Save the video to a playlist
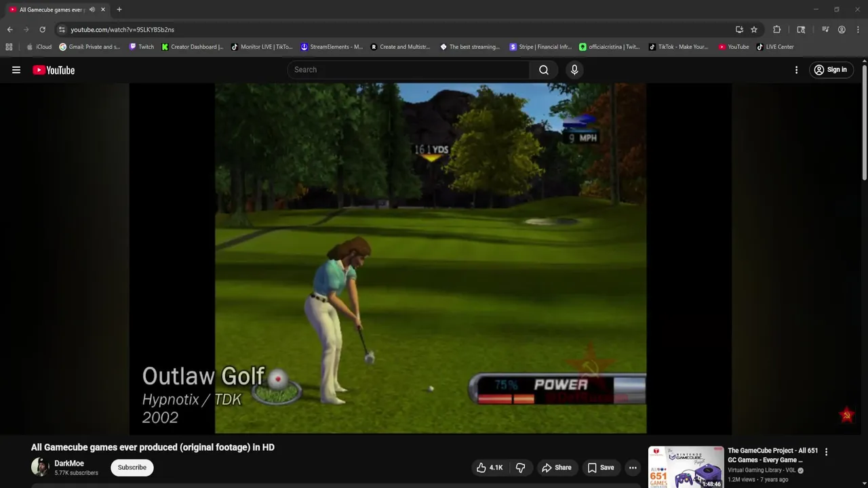The height and width of the screenshot is (488, 868). (x=601, y=468)
